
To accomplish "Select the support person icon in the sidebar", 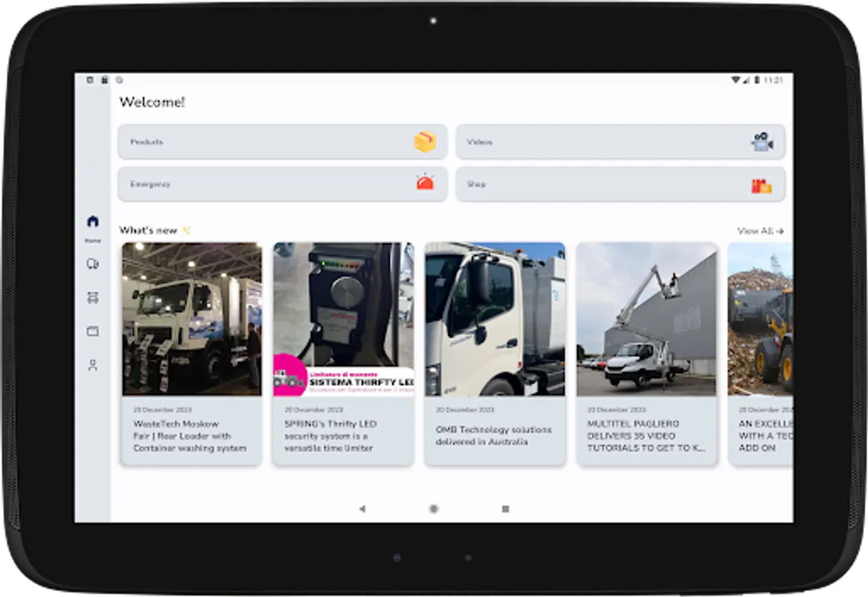I will [x=92, y=365].
